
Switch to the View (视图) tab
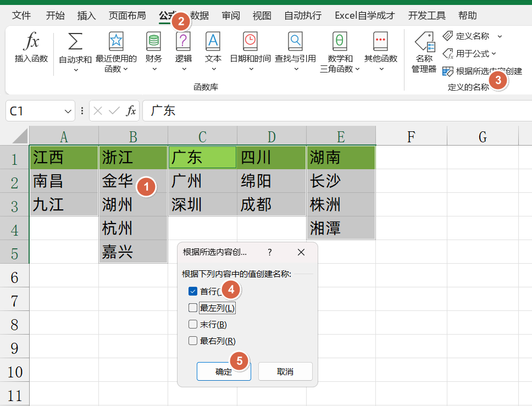262,15
